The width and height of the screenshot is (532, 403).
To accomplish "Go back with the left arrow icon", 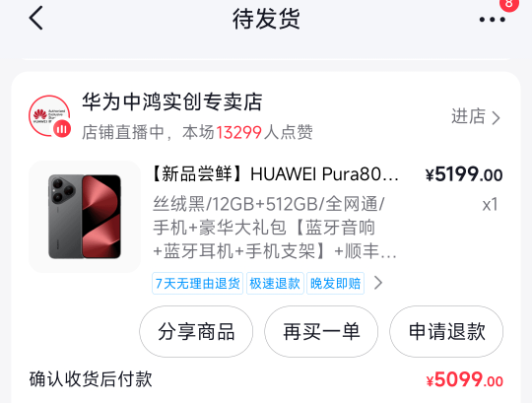I will (x=36, y=18).
